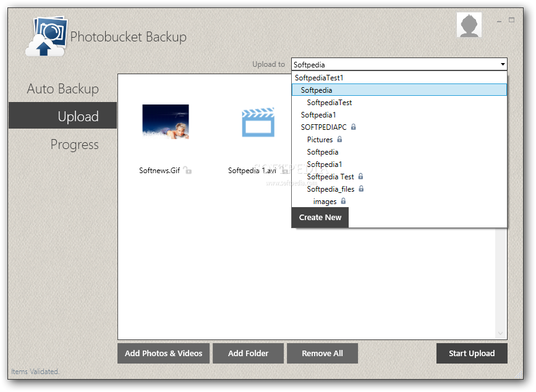Choose Softpedia1 album under SOFTPEDIAPC
This screenshot has width=536, height=392.
tap(399, 164)
